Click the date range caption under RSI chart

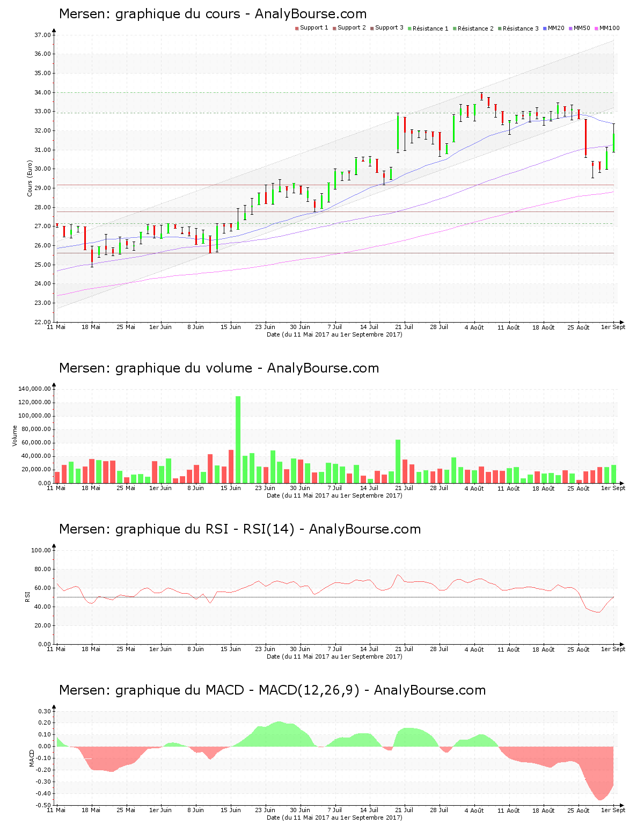pyautogui.click(x=334, y=656)
